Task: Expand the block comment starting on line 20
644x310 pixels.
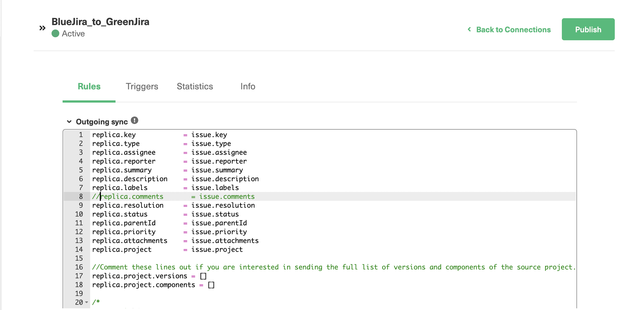Action: (86, 303)
